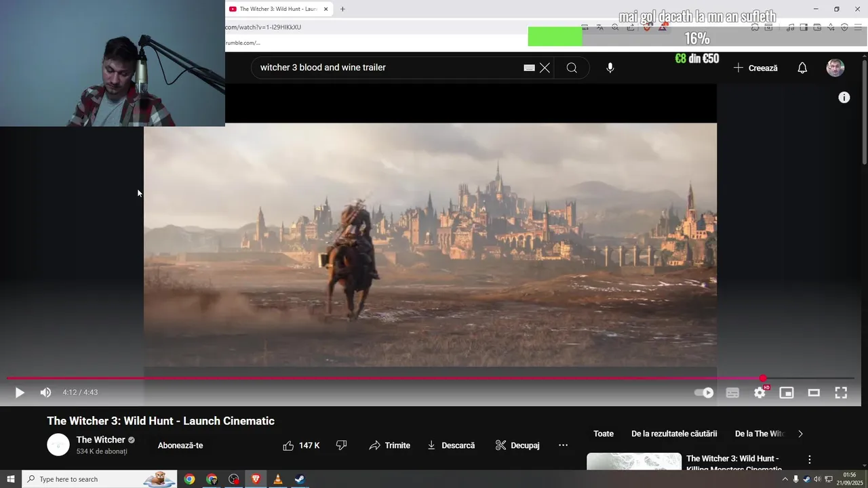
Task: Toggle the browser sidebar panel icon
Action: click(x=804, y=27)
